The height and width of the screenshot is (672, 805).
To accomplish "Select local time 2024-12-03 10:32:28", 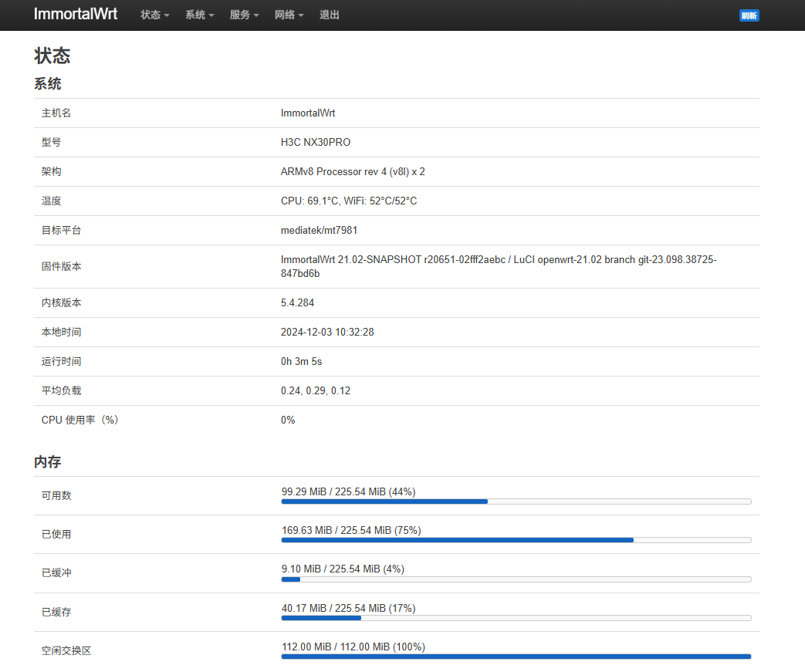I will click(x=327, y=333).
